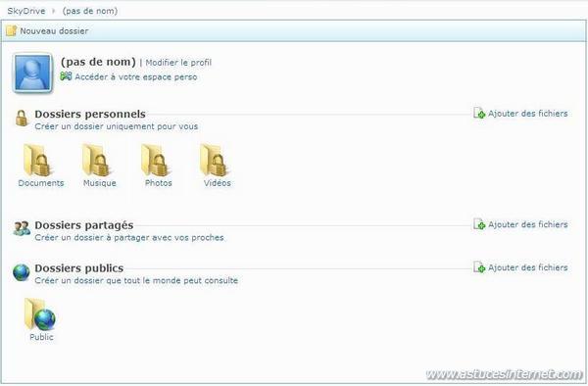Click the Photos folder label
588x386 pixels.
(x=158, y=183)
